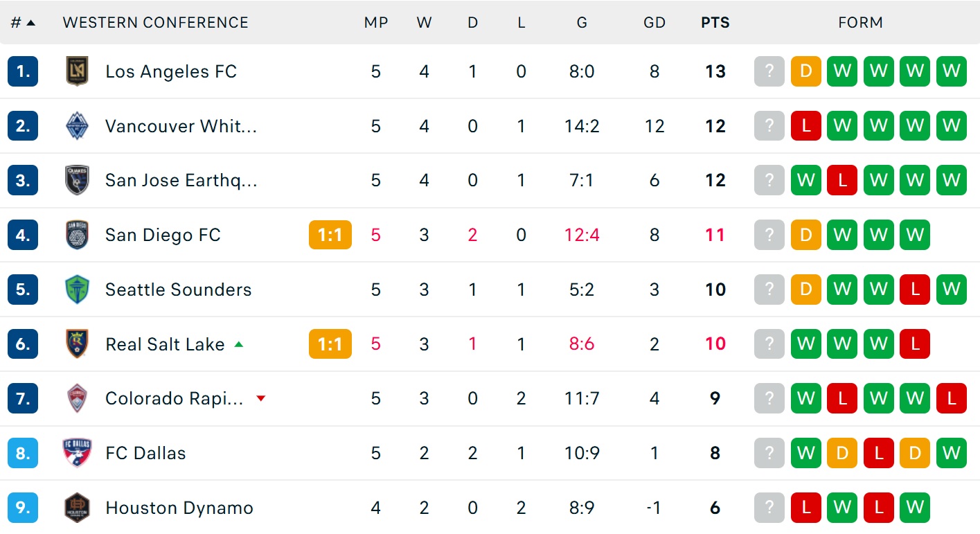Click the Real Salt Lake crest icon
The width and height of the screenshot is (980, 534).
pos(77,344)
